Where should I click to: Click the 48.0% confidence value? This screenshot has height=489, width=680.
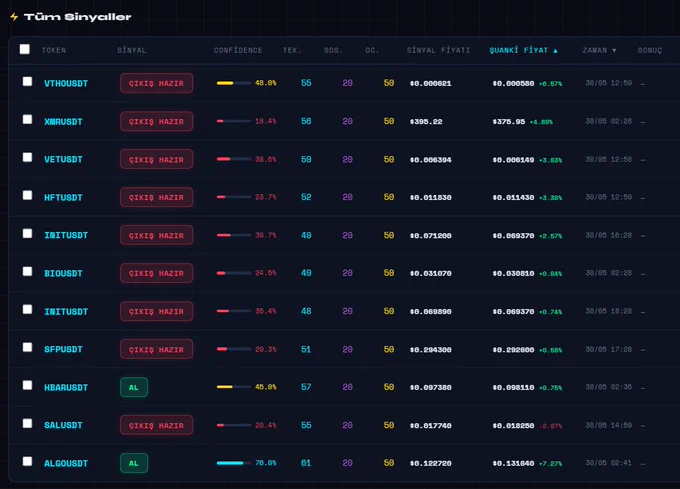265,83
